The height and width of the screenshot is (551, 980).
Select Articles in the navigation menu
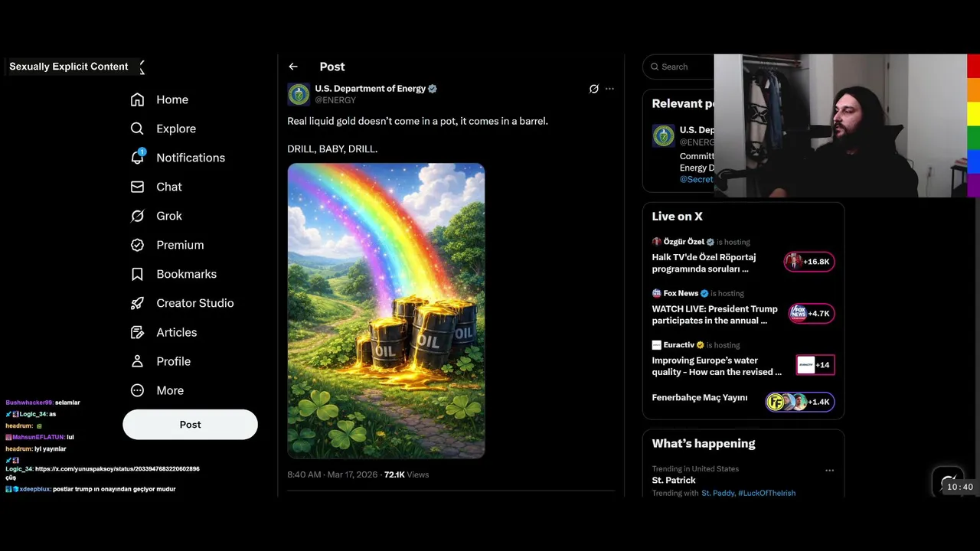pyautogui.click(x=177, y=332)
